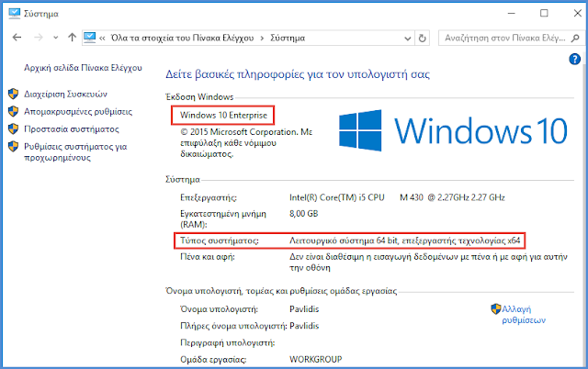Viewport: 588px width, 369px height.
Task: Expand the address bar history dropdown
Action: point(408,39)
